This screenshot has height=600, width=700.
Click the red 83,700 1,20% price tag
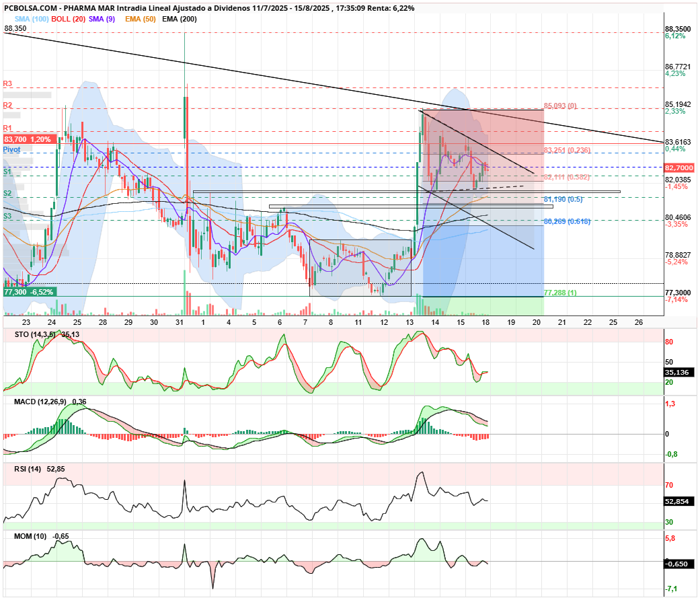pyautogui.click(x=30, y=139)
